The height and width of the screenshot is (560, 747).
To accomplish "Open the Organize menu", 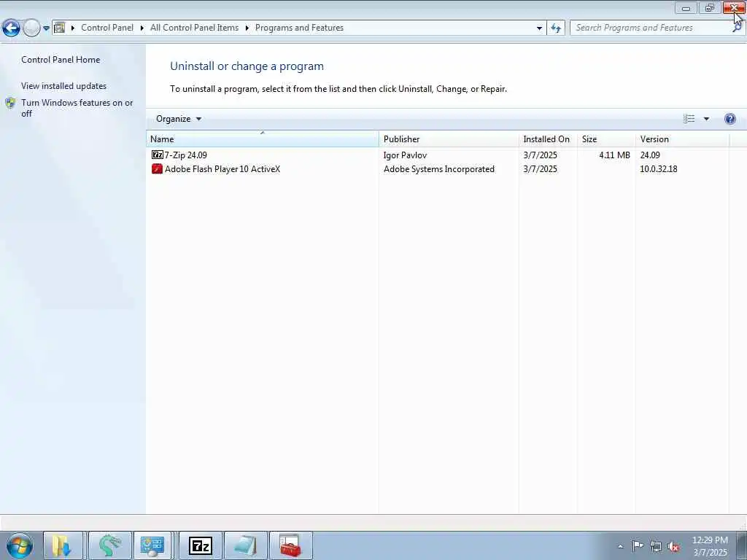I will [179, 119].
